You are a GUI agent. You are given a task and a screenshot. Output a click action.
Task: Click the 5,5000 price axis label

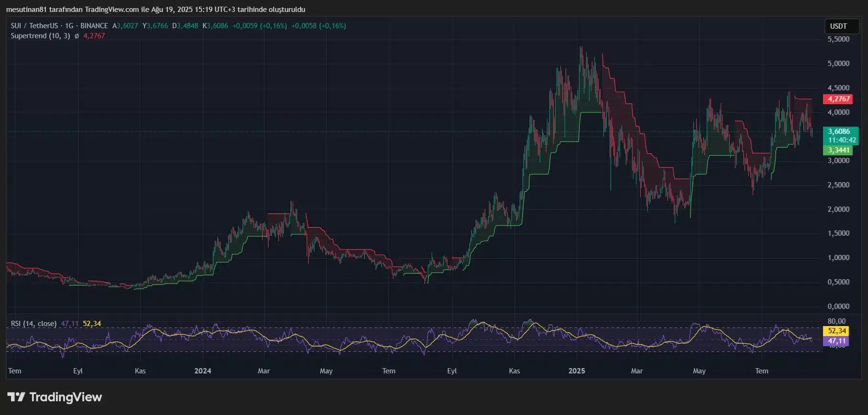pyautogui.click(x=838, y=39)
